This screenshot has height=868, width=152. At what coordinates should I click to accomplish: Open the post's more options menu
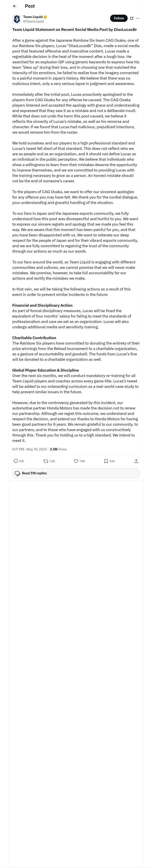(138, 18)
